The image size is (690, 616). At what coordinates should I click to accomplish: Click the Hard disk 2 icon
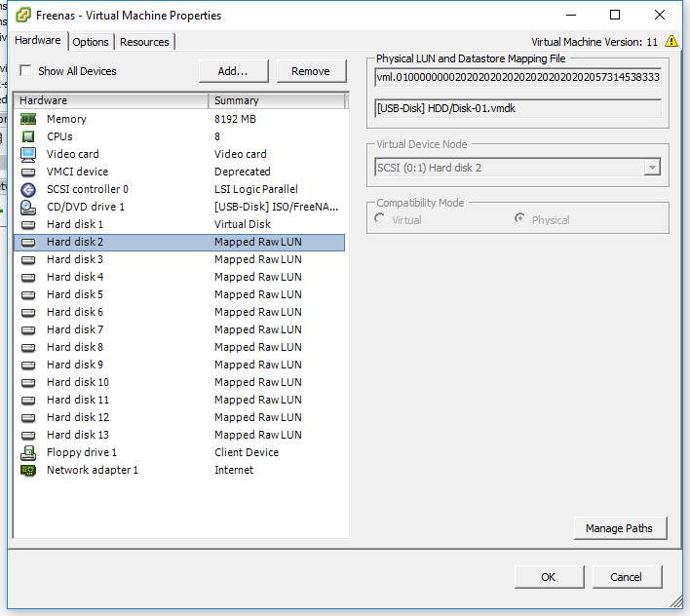coord(28,243)
